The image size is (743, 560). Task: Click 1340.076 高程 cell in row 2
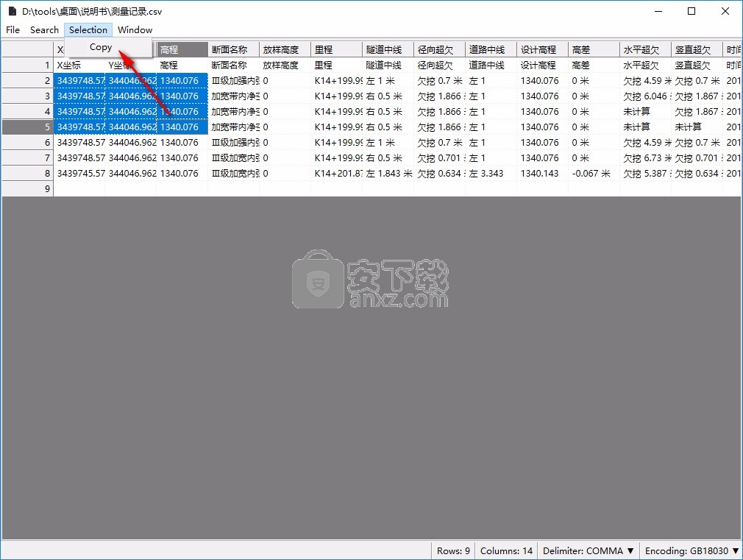[182, 81]
